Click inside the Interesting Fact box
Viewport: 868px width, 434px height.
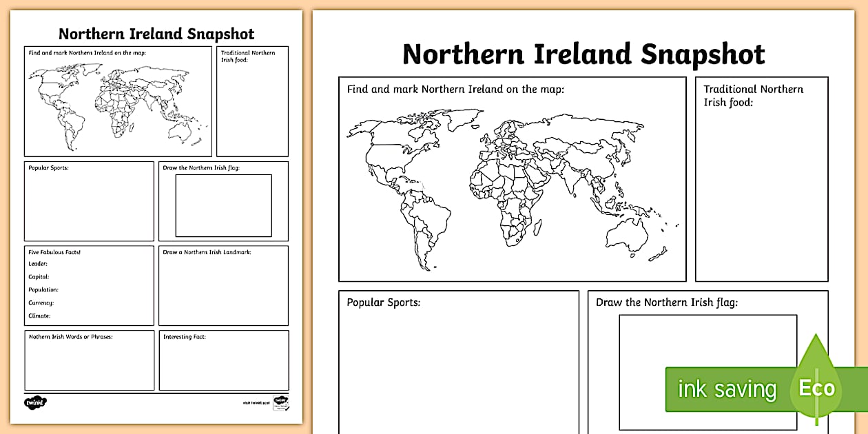[223, 365]
